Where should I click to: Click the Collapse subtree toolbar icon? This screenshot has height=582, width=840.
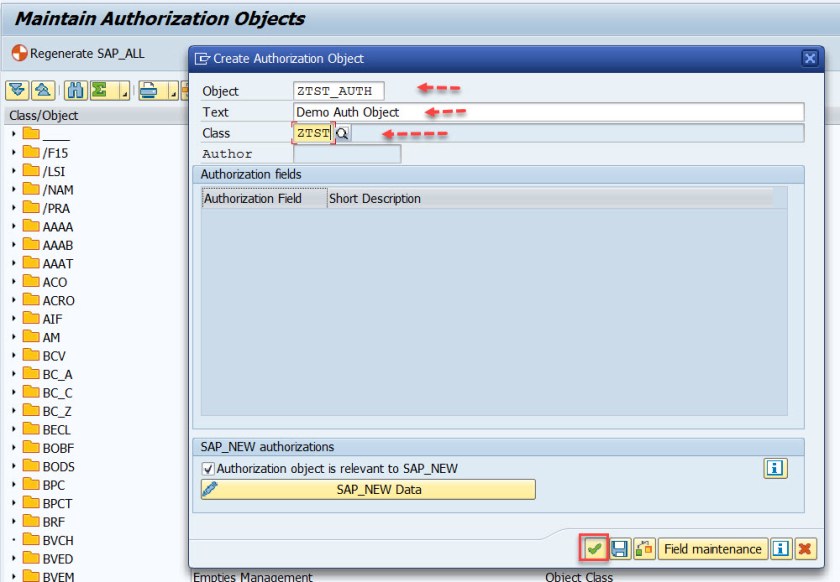[43, 90]
